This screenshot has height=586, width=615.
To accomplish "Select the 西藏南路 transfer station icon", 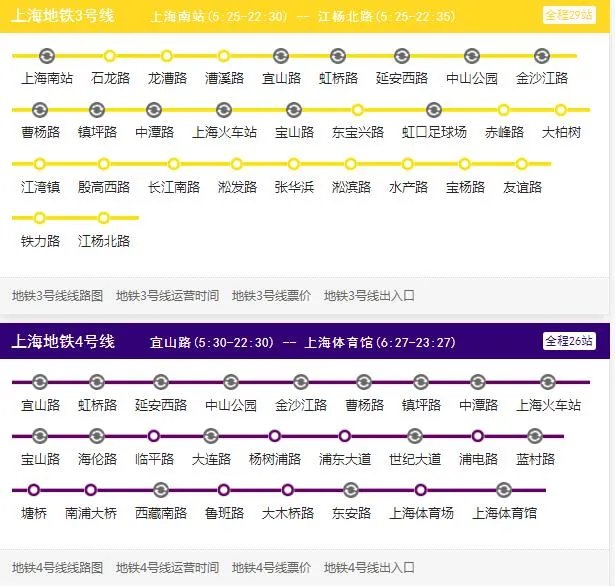I will coord(161,490).
